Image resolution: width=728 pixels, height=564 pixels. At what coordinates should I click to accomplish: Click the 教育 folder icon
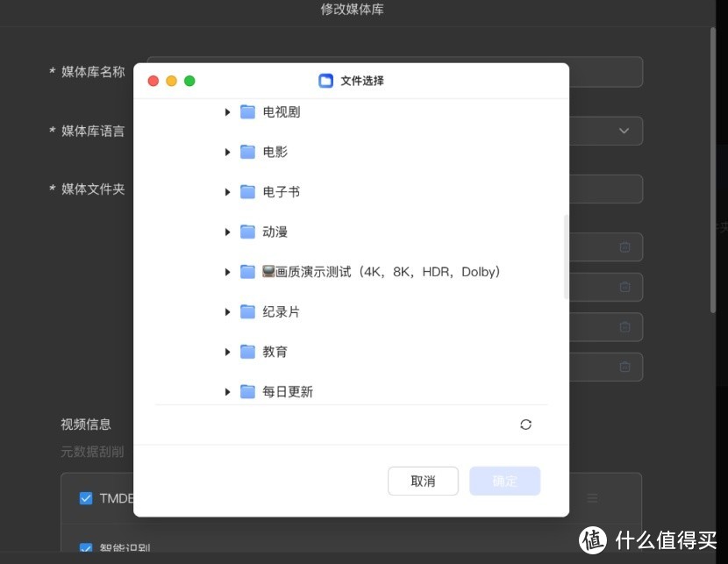point(246,351)
